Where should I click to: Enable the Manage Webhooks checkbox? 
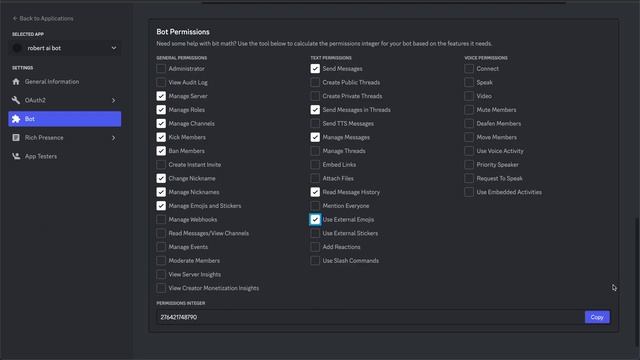[161, 220]
